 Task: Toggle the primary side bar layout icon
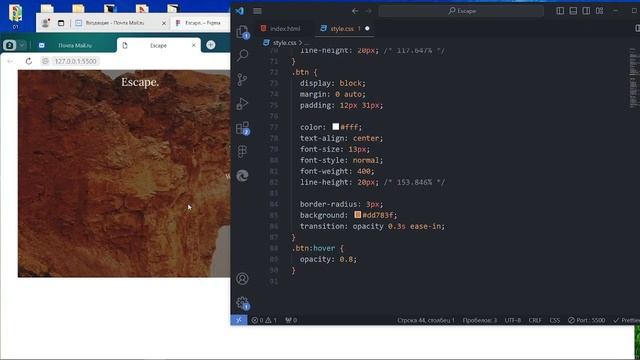[560, 11]
